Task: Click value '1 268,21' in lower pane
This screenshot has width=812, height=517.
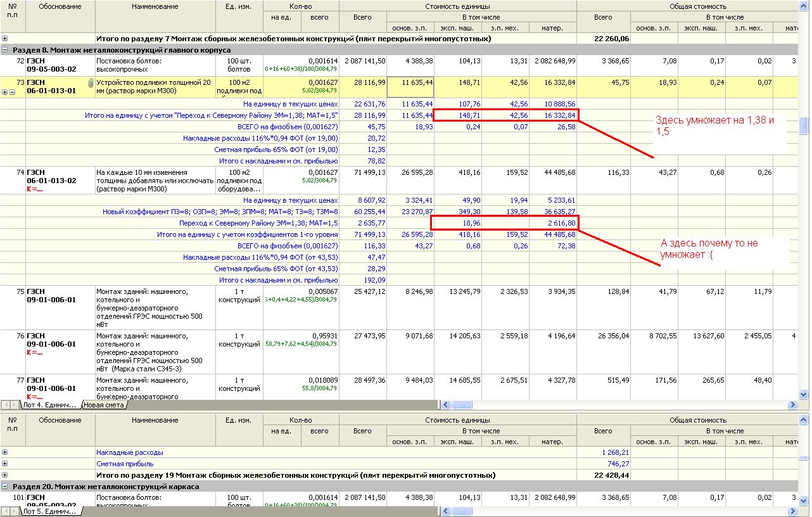Action: pos(616,452)
